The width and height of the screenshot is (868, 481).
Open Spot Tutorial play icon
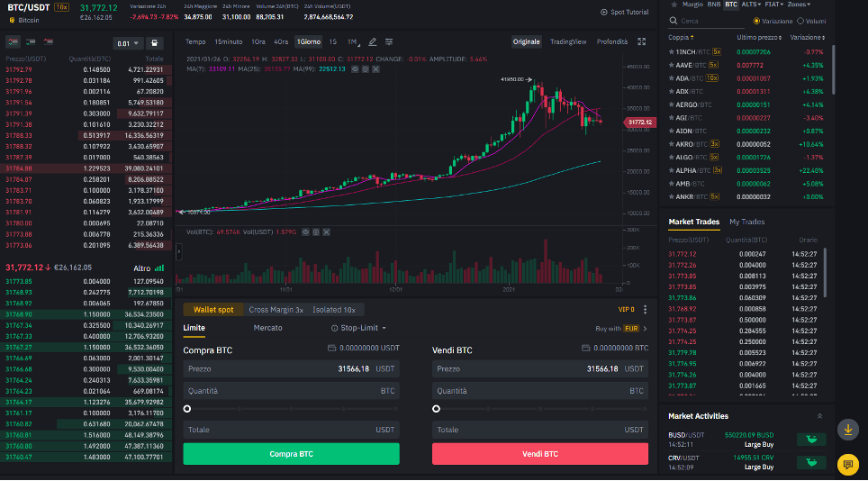[x=604, y=13]
